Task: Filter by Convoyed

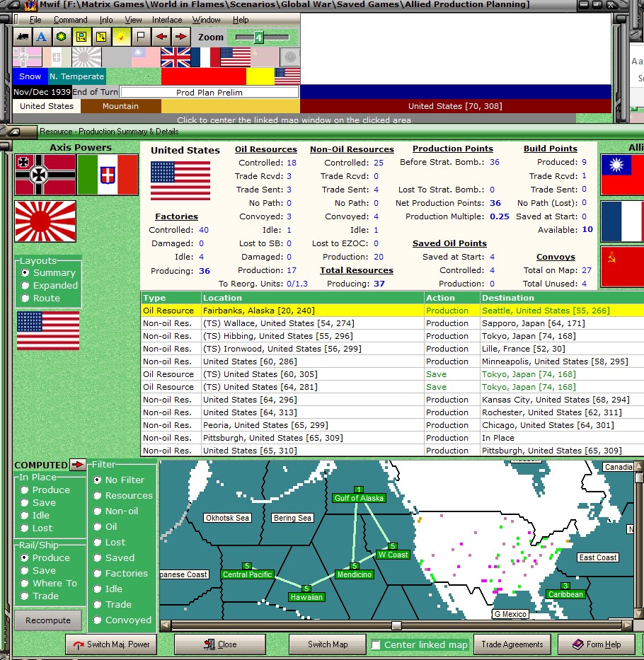Action: click(x=97, y=620)
